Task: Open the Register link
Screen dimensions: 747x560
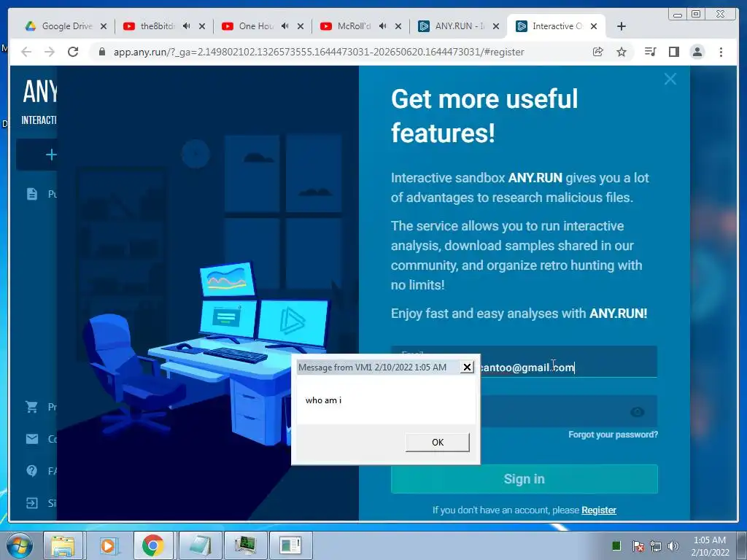Action: [x=599, y=510]
